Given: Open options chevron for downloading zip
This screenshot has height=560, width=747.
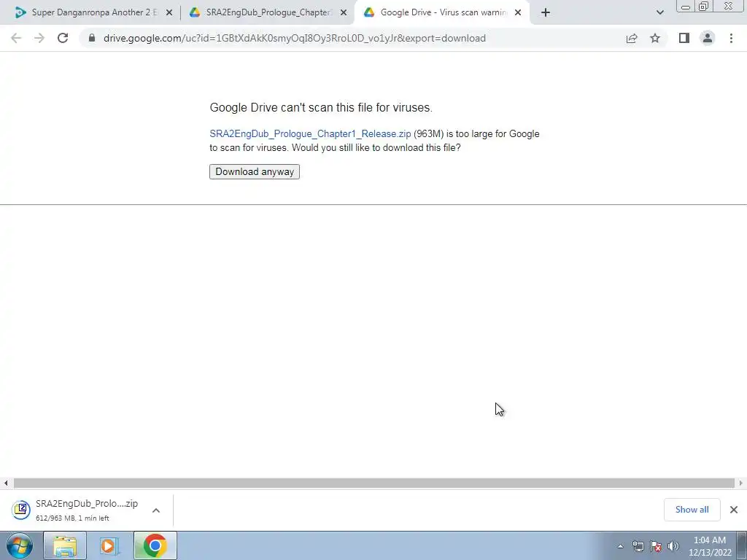Looking at the screenshot, I should pos(156,510).
